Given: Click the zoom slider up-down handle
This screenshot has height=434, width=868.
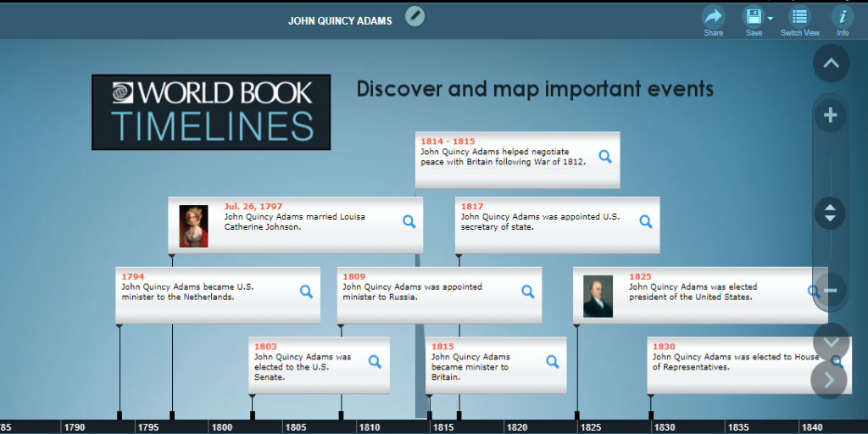Looking at the screenshot, I should (830, 213).
